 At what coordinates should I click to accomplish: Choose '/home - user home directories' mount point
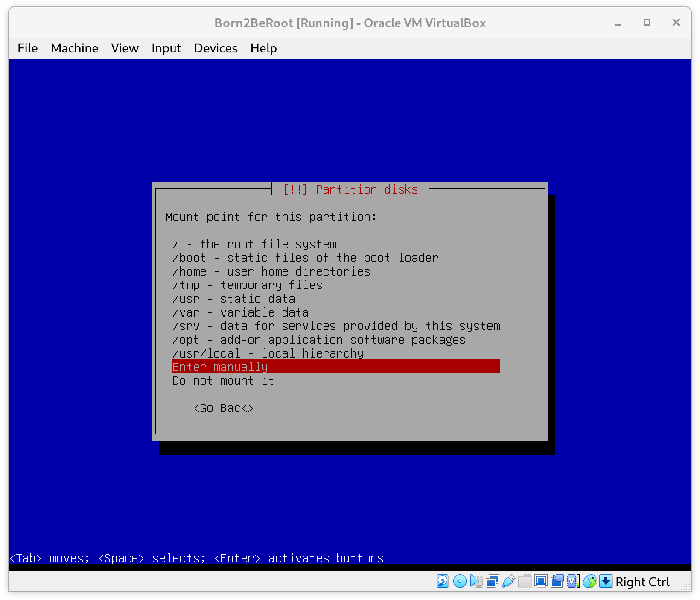click(336, 272)
